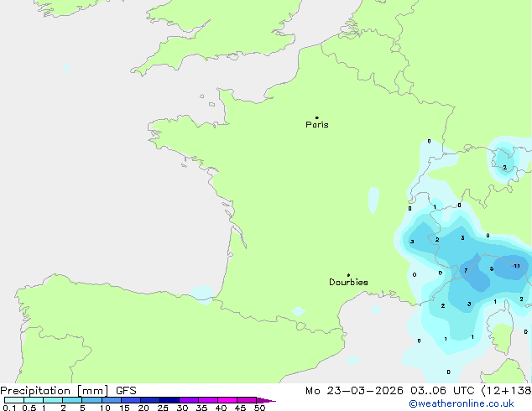Pick the 0.5–1 mm light cyan legend swatch
The height and width of the screenshot is (411, 532).
coord(34,400)
